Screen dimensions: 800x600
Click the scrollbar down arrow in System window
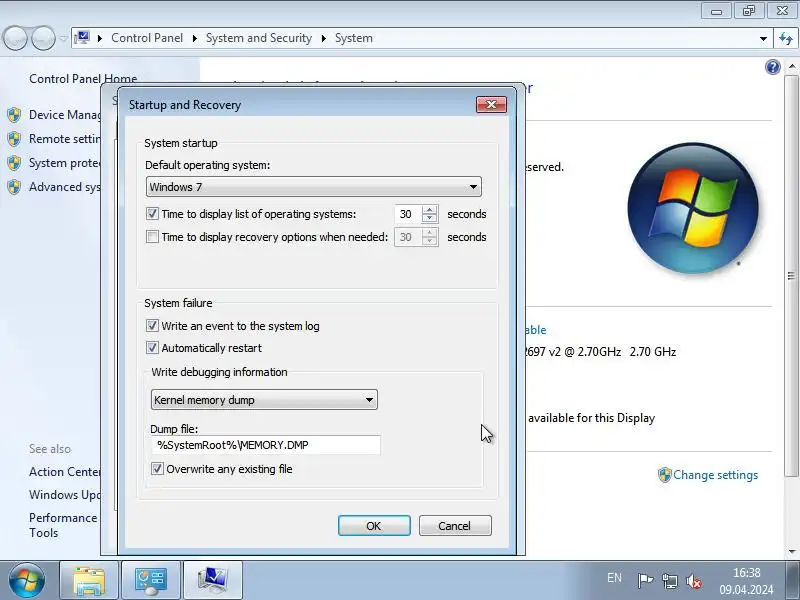[x=792, y=552]
